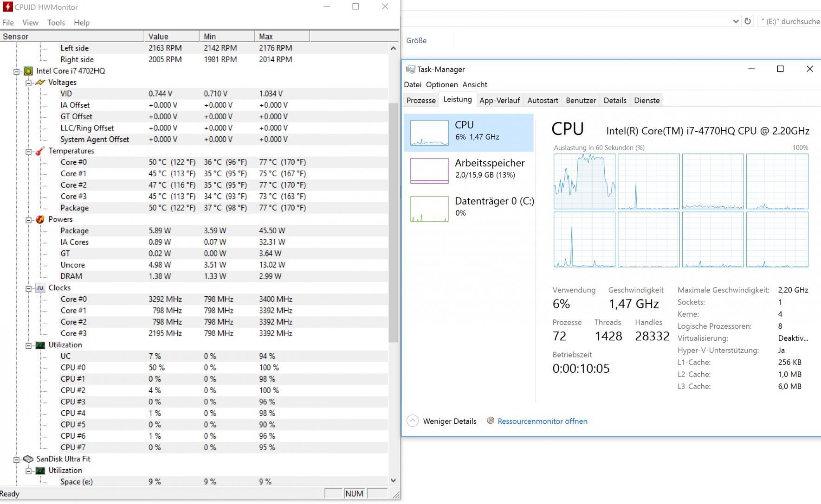Collapse the SanDisk Ultra Fit tree node

point(17,459)
